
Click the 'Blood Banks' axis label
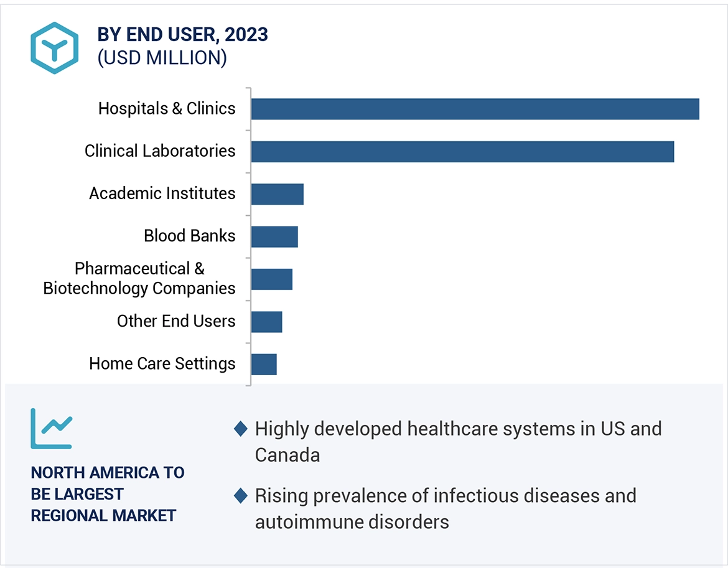pyautogui.click(x=189, y=236)
